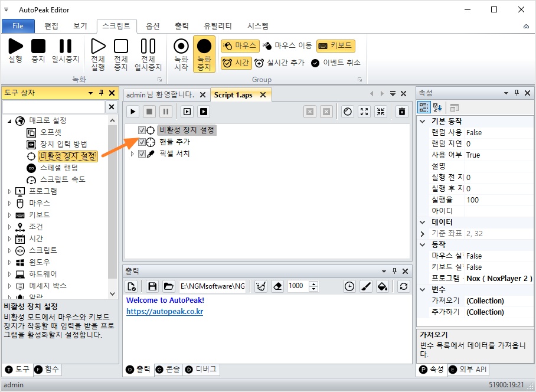536x392 pixels.
Task: Click brush icon in output toolbar
Action: click(366, 286)
